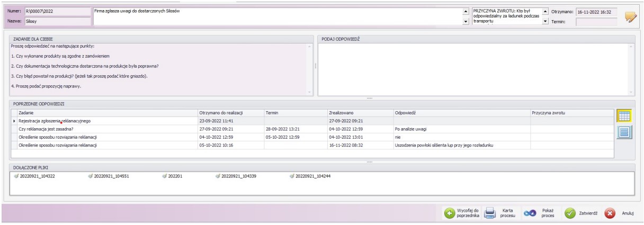The height and width of the screenshot is (225, 644).
Task: Confirm with the Zatwierdź button
Action: click(x=580, y=213)
